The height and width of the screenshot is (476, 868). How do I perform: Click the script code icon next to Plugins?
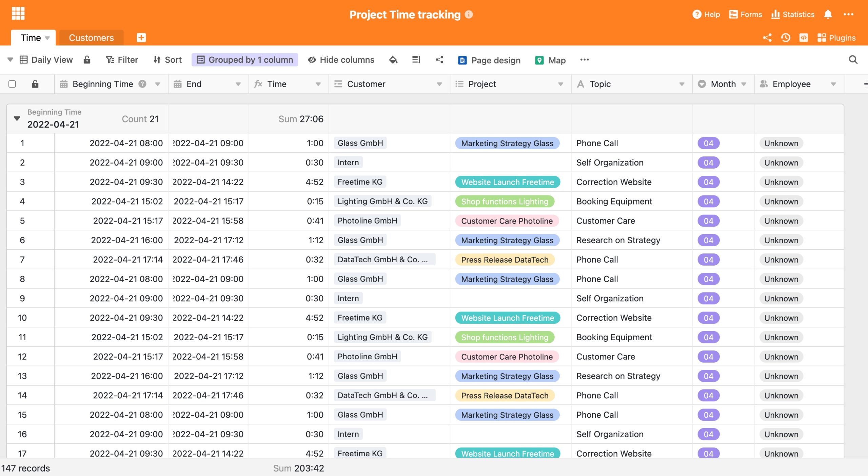(803, 38)
